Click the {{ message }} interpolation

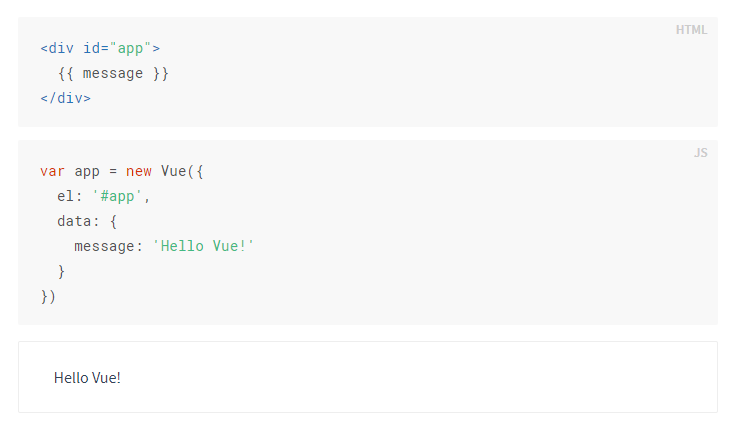113,73
